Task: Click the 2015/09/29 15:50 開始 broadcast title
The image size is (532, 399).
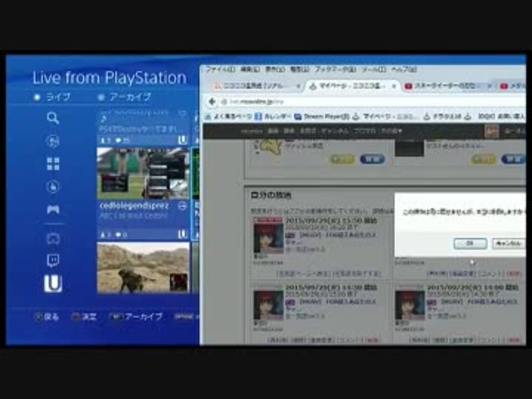Action: (x=331, y=221)
